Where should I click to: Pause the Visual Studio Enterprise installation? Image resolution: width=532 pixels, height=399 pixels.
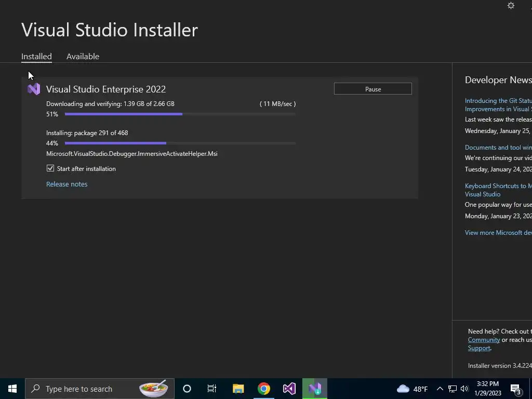click(x=373, y=89)
